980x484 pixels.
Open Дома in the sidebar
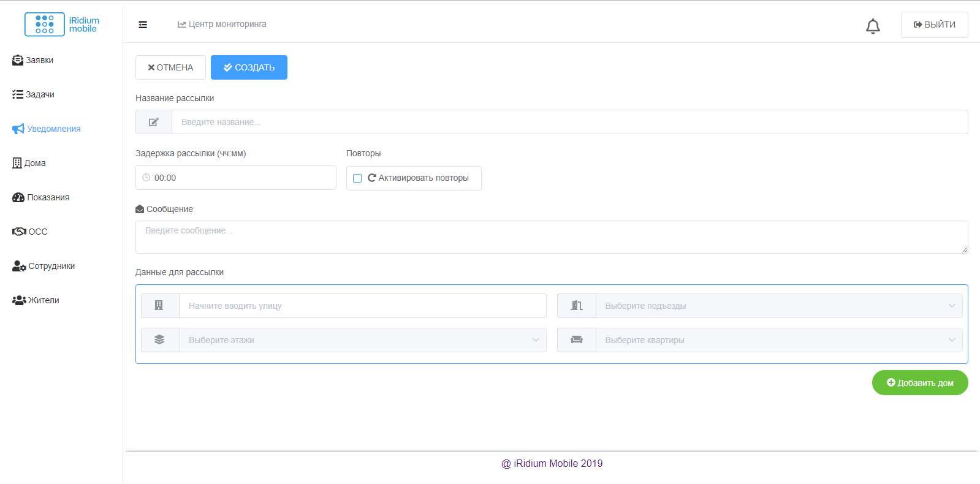click(29, 163)
